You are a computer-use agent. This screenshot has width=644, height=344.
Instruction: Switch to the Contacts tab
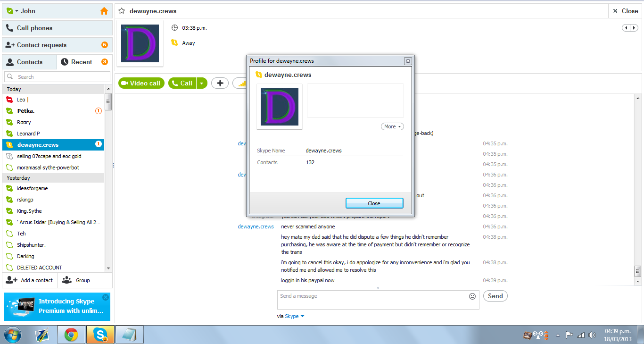coord(29,62)
